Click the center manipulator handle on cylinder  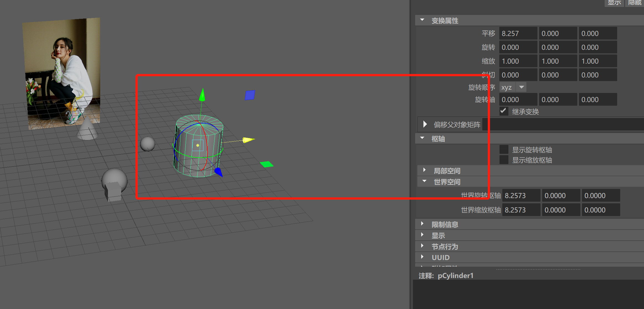[198, 145]
